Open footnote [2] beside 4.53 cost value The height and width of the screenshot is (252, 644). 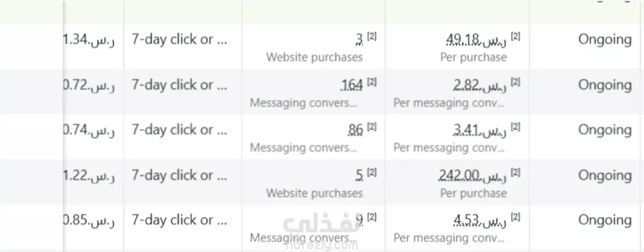click(515, 217)
